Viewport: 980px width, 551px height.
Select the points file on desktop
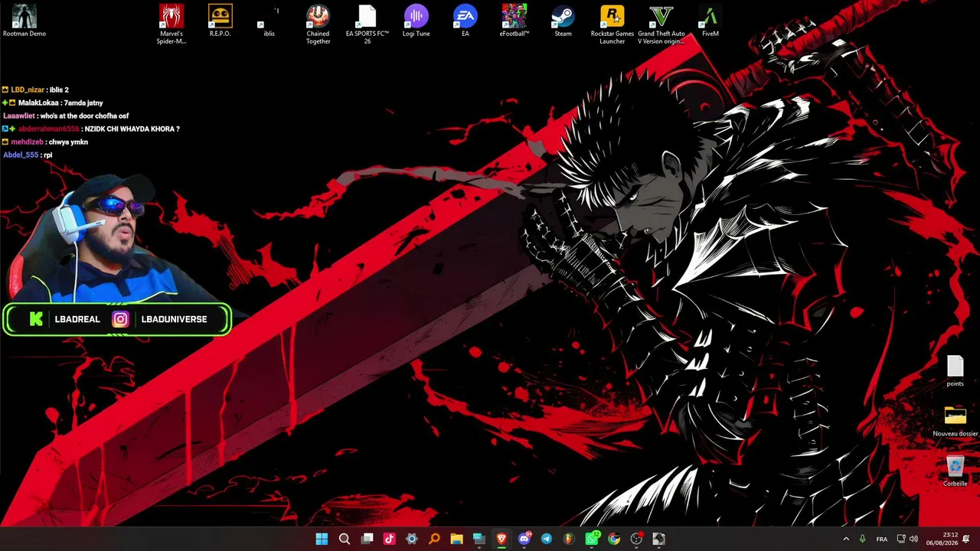click(955, 371)
